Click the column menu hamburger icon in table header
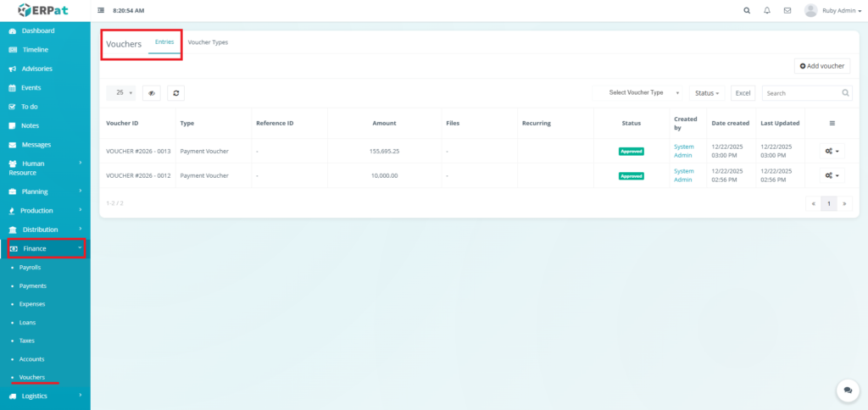This screenshot has width=868, height=410. point(832,124)
